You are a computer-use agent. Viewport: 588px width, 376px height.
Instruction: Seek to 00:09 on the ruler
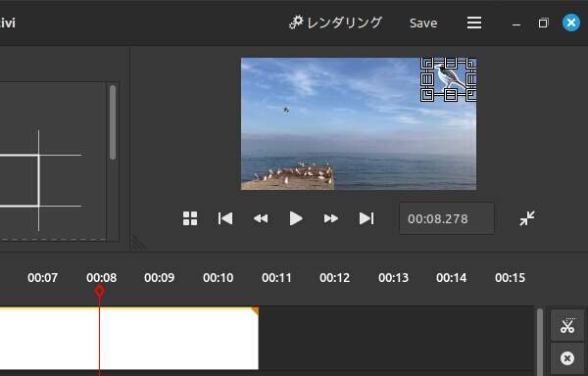pyautogui.click(x=160, y=278)
